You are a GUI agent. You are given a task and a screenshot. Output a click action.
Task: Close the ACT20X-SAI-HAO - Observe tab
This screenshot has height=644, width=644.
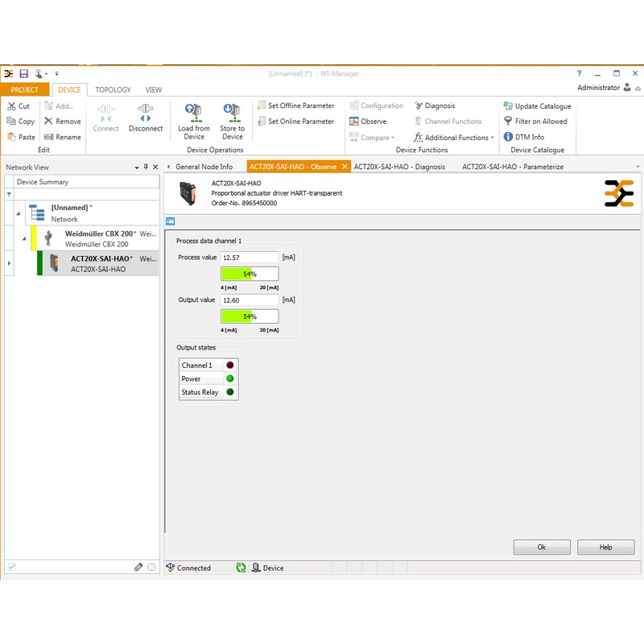pos(345,167)
